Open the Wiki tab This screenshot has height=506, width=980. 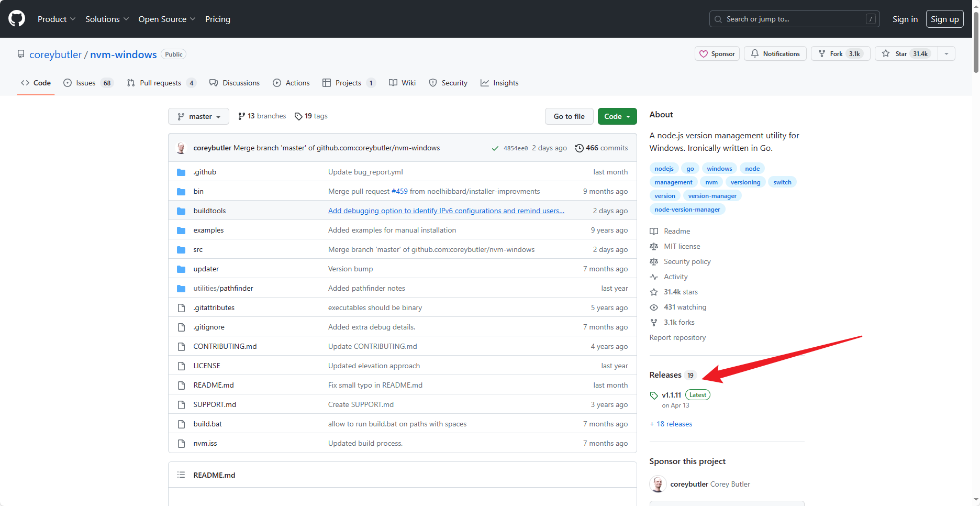tap(402, 83)
